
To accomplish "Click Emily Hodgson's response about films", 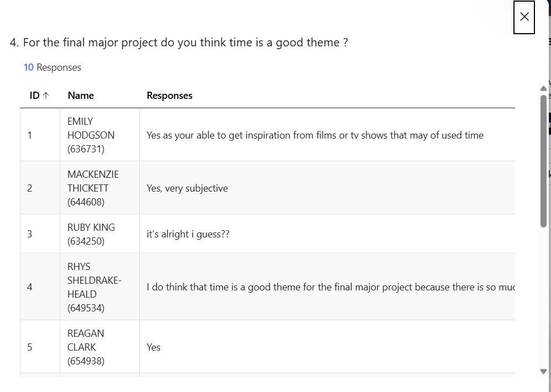I will coord(315,135).
